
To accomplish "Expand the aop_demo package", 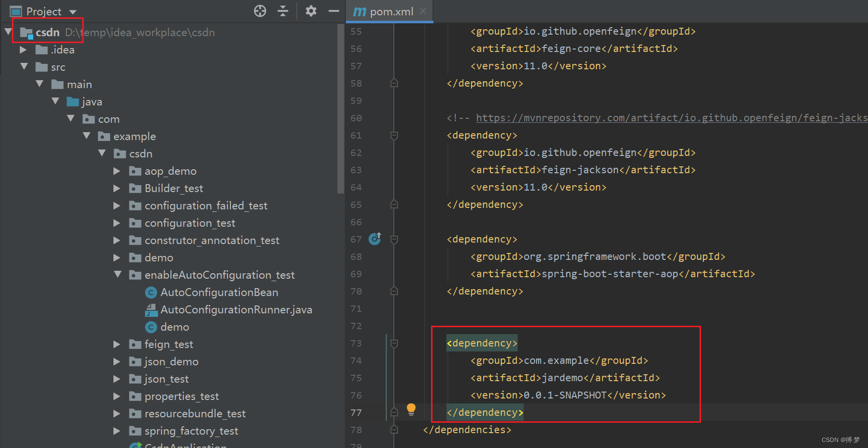I will pyautogui.click(x=116, y=171).
